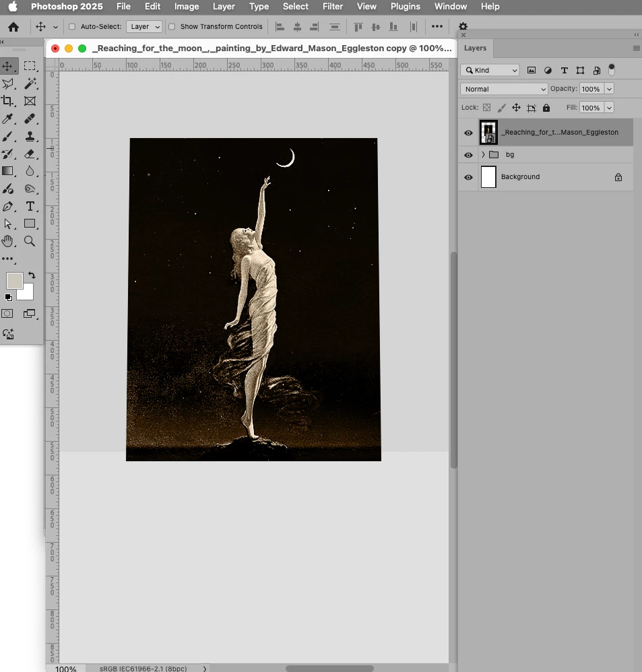Swap foreground and background colors
Viewport: 642px width, 672px height.
(x=32, y=275)
